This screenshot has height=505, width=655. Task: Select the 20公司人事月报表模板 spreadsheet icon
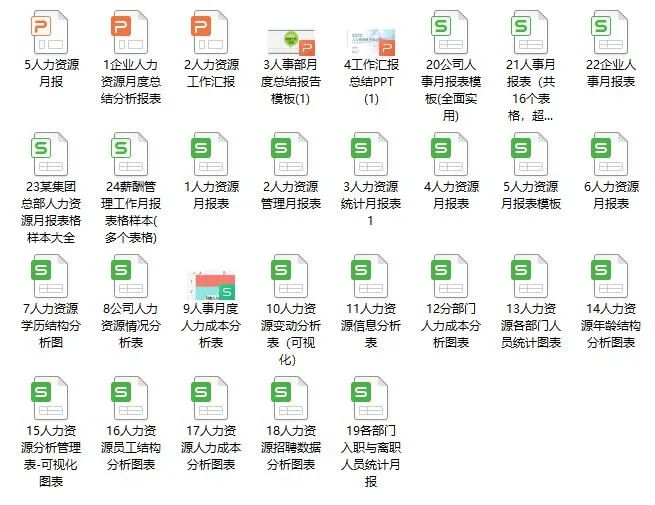pos(450,32)
